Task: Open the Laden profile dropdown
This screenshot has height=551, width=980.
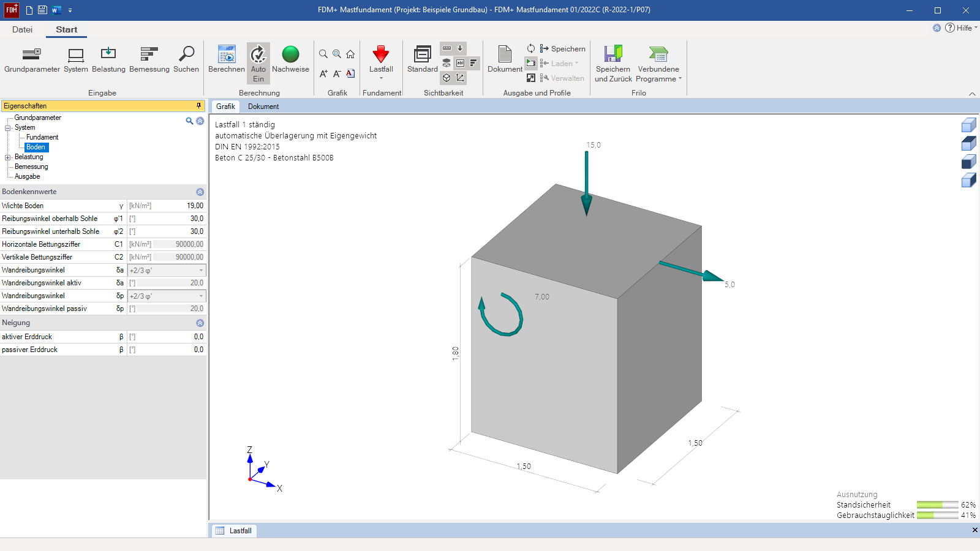Action: click(x=559, y=63)
